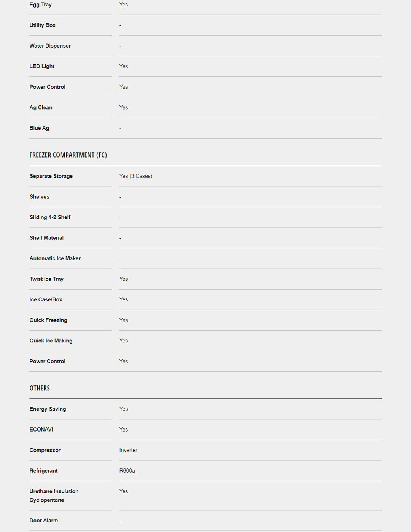Click the Utility Box row label
This screenshot has width=411, height=532.
click(43, 25)
